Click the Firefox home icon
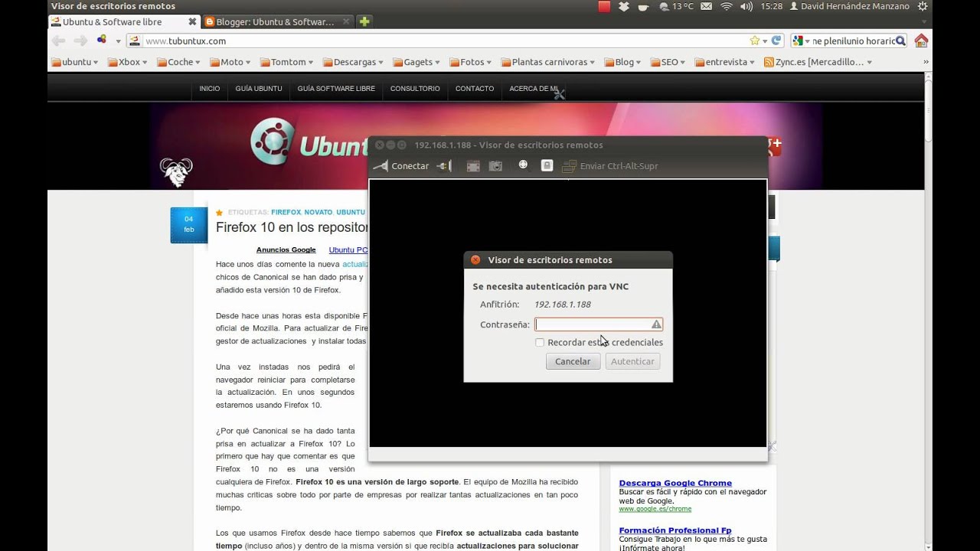This screenshot has width=980, height=551. 921,41
